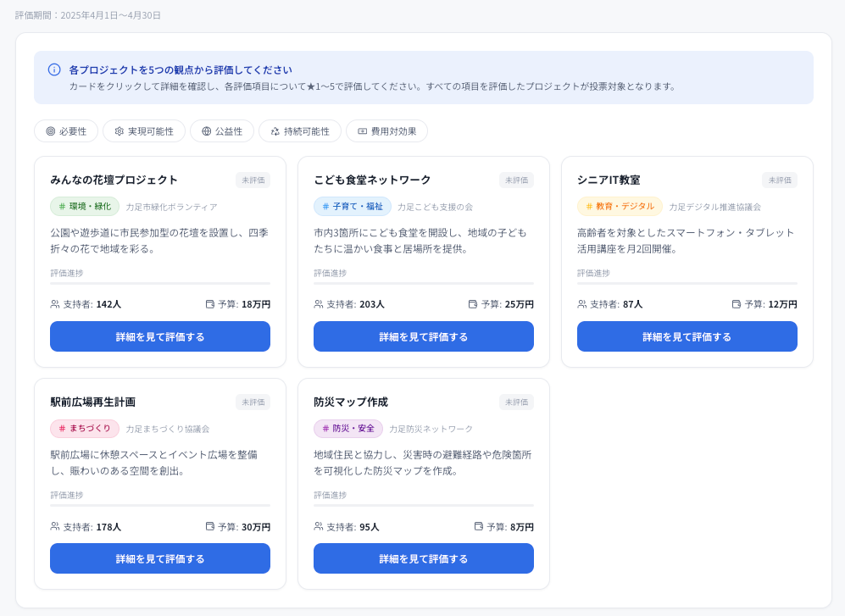Click budget wallet icon on 駅前広場再生計画 card
Image resolution: width=845 pixels, height=616 pixels.
(x=210, y=526)
